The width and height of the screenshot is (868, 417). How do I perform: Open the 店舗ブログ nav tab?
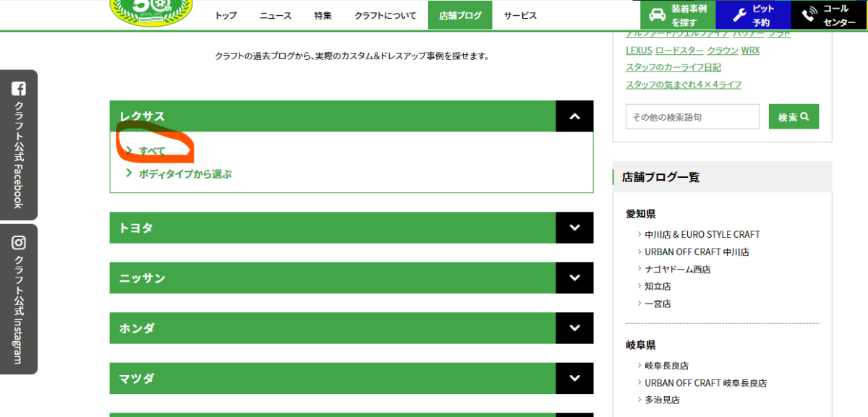click(x=460, y=15)
